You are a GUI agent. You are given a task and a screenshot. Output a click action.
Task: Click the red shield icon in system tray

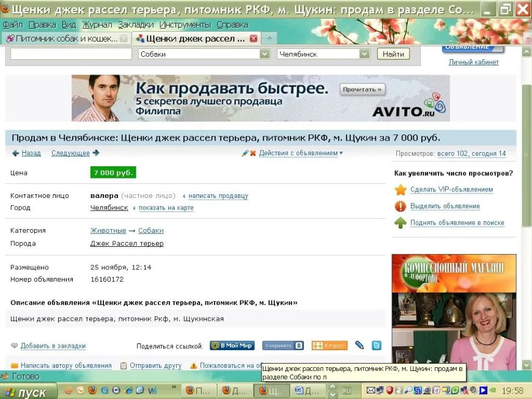390,390
